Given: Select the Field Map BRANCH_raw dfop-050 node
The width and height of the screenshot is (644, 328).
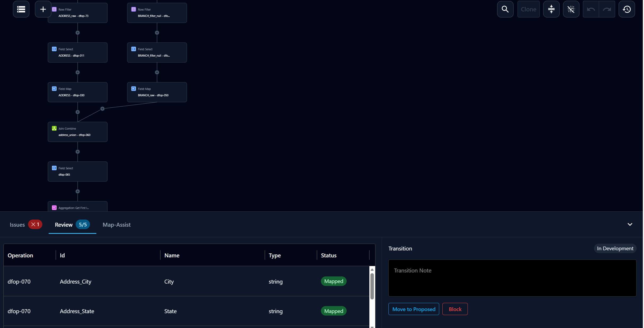Looking at the screenshot, I should (157, 92).
